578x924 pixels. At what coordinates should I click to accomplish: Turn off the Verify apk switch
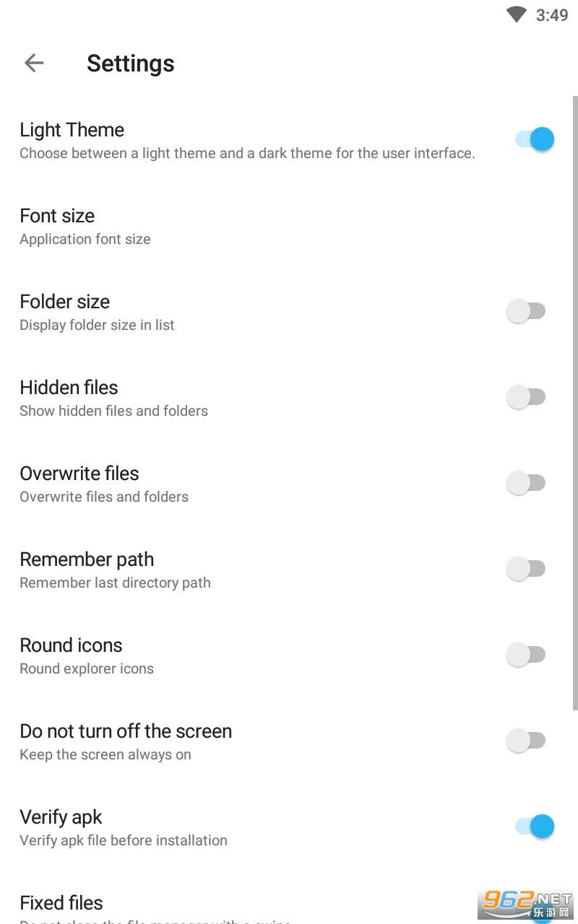pyautogui.click(x=535, y=826)
